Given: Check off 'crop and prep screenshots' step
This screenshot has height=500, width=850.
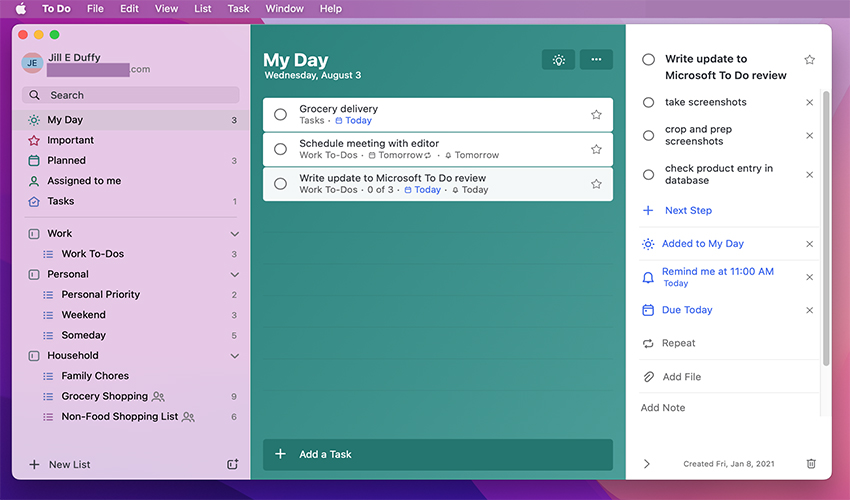Looking at the screenshot, I should coord(649,136).
